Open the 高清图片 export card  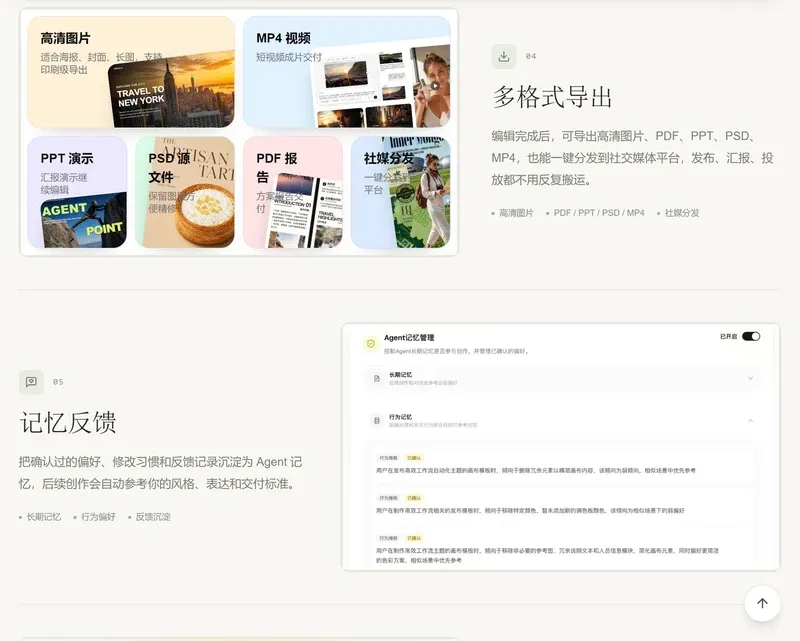coord(131,72)
